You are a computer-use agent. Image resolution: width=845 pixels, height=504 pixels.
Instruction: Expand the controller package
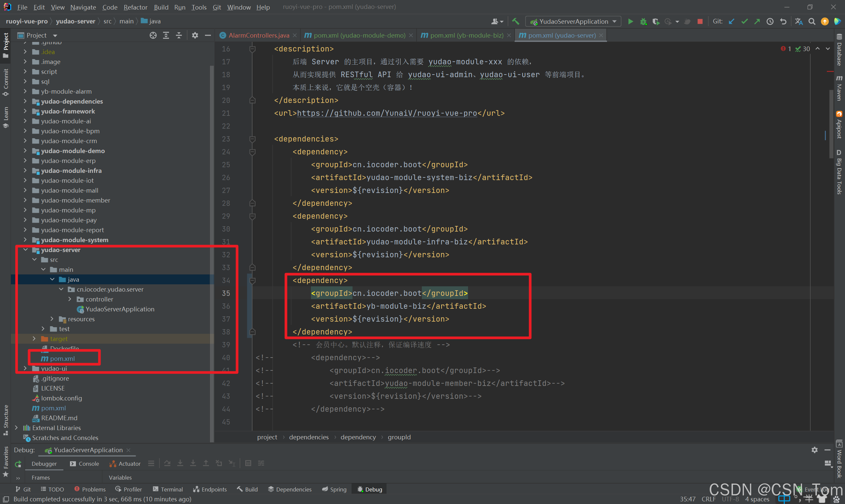point(70,299)
